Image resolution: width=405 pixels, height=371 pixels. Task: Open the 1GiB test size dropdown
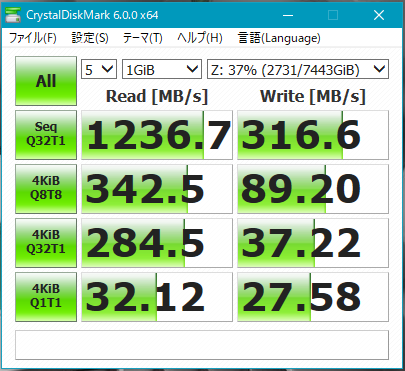click(x=162, y=69)
